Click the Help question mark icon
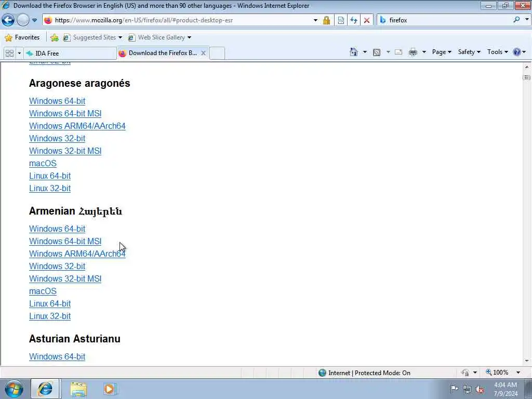This screenshot has height=399, width=532. point(517,52)
